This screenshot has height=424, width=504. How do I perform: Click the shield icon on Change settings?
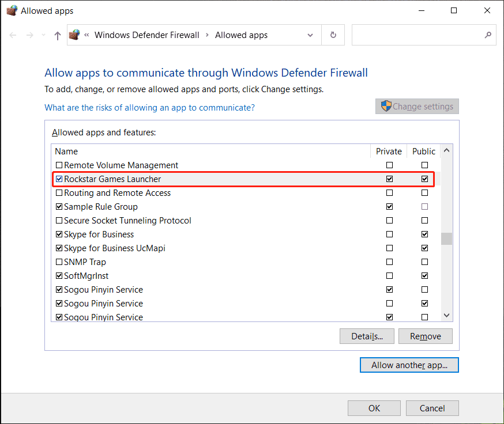(x=386, y=107)
